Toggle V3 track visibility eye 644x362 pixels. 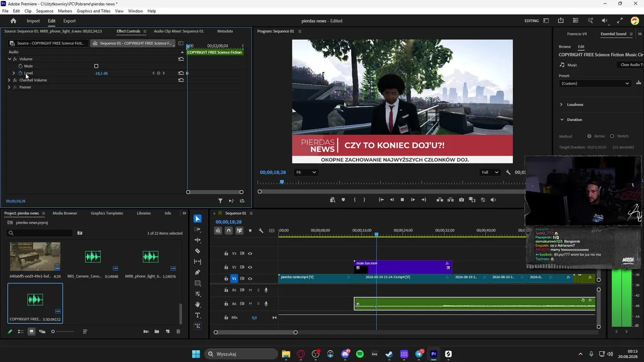click(250, 253)
